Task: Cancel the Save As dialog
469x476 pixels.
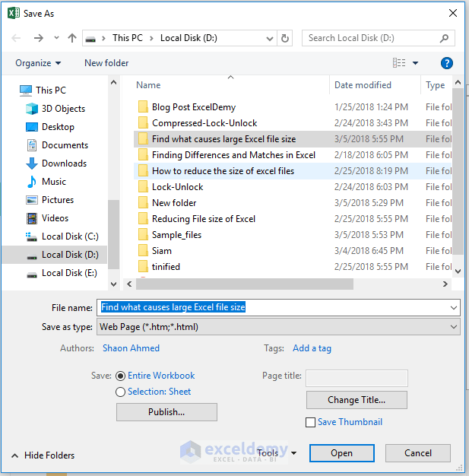Action: tap(418, 453)
